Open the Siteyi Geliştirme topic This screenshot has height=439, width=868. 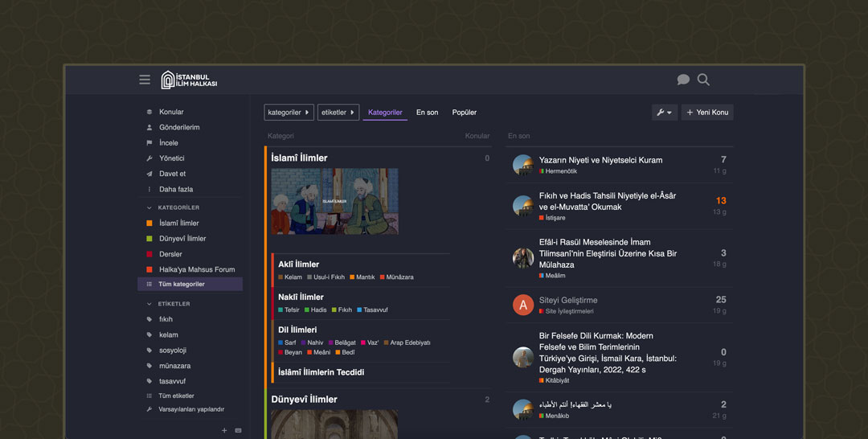[x=568, y=300]
